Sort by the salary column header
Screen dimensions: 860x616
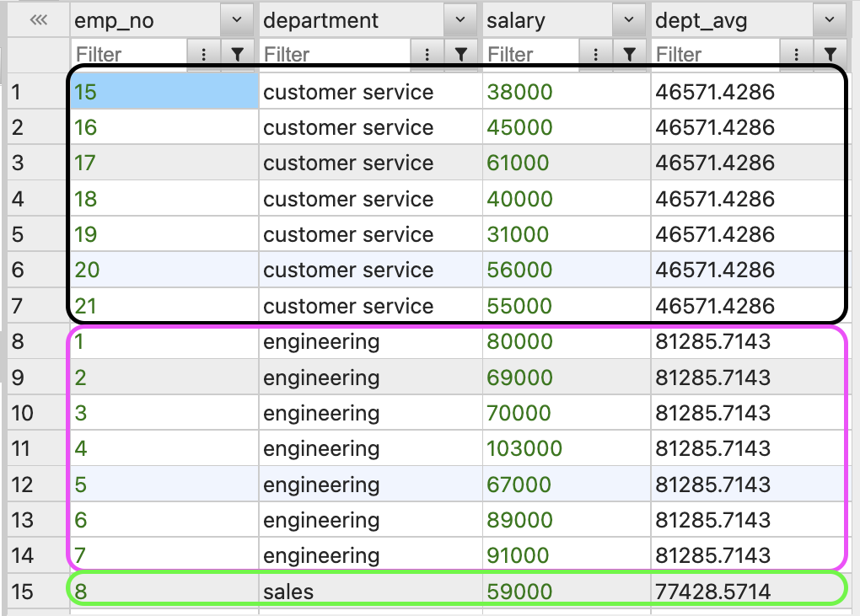(x=547, y=20)
